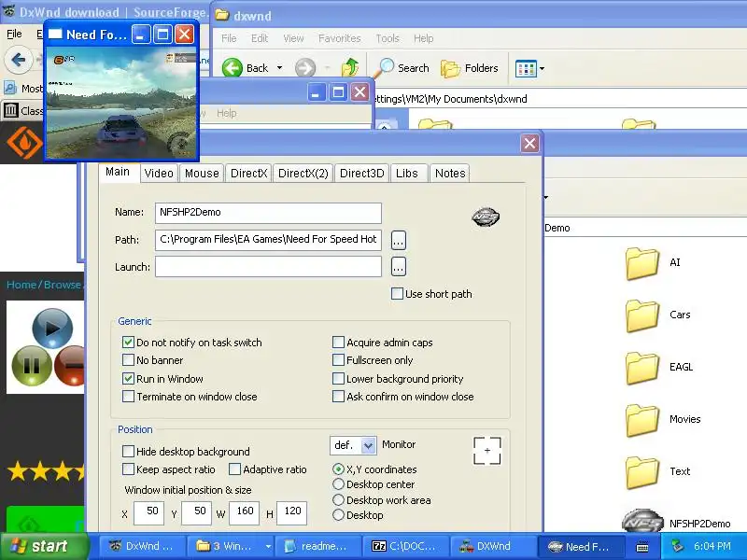Enable Use short path checkbox
This screenshot has width=747, height=560.
point(397,294)
